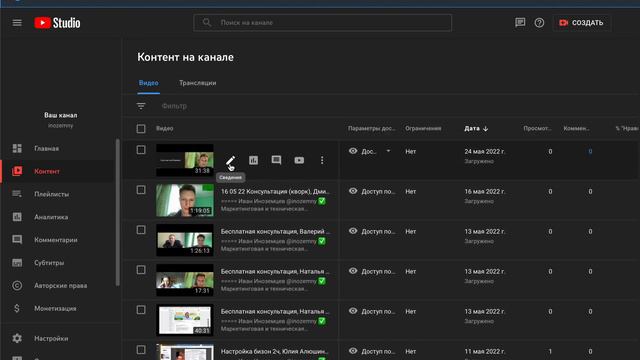The height and width of the screenshot is (360, 640).
Task: Open the help question mark icon
Action: 539,22
